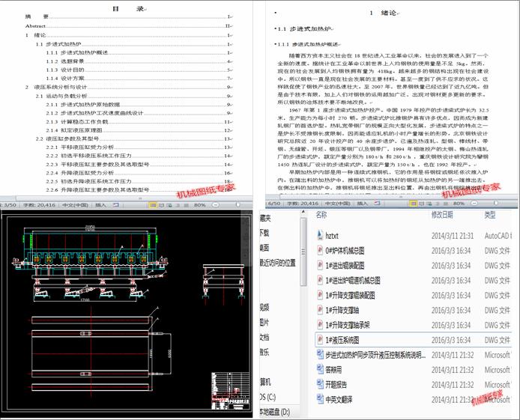The height and width of the screenshot is (420, 520).
Task: Select the 0#炉体机械总图 DWG file icon
Action: 320,250
